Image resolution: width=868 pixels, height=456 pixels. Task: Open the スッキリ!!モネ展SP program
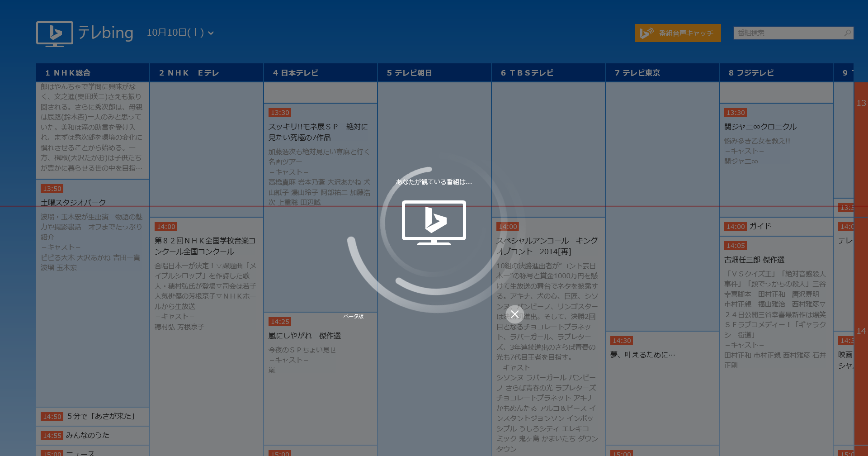pyautogui.click(x=321, y=208)
